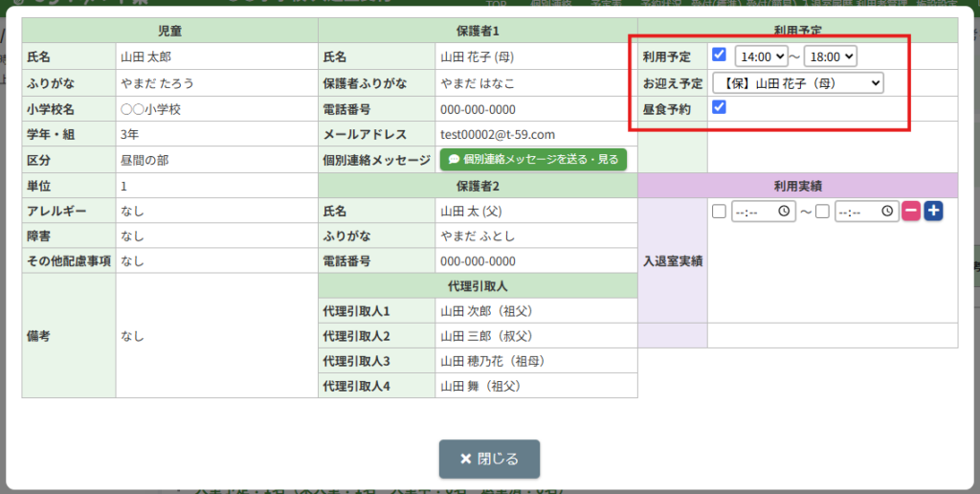The height and width of the screenshot is (494, 980).
Task: Click the blue plus button in 入退室実績
Action: [x=933, y=211]
